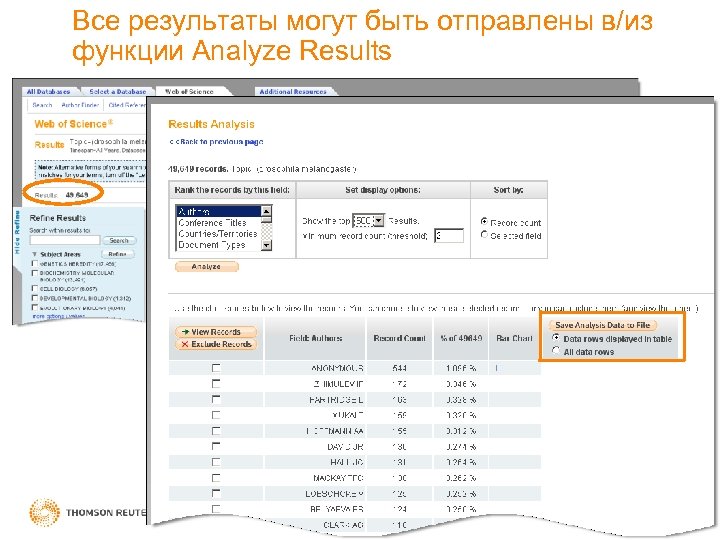
Task: Choose Selected field sort option
Action: (484, 235)
